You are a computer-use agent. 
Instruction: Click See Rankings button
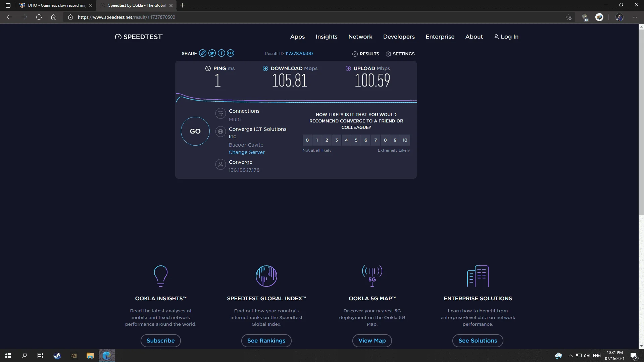(266, 341)
